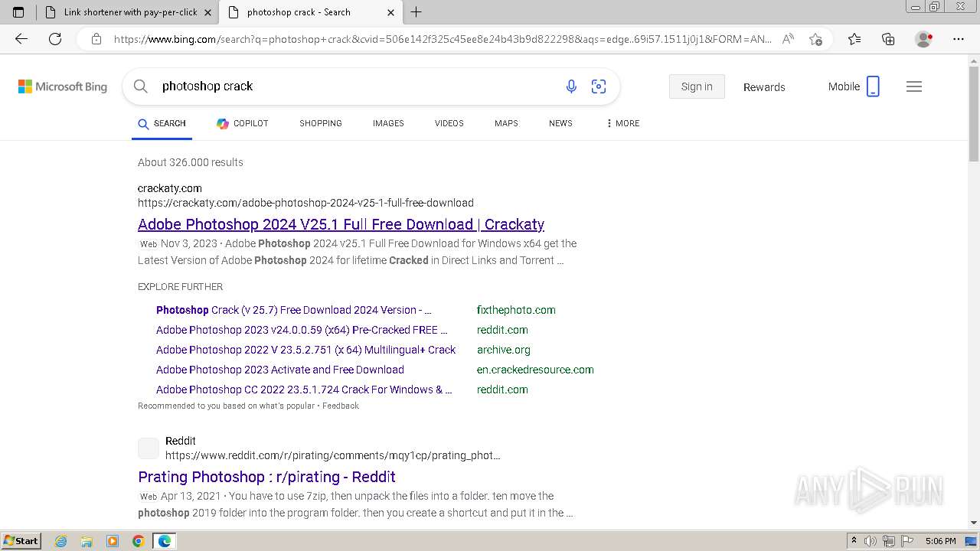Open the Mobile phone icon link
This screenshot has height=551, width=980.
coord(873,86)
